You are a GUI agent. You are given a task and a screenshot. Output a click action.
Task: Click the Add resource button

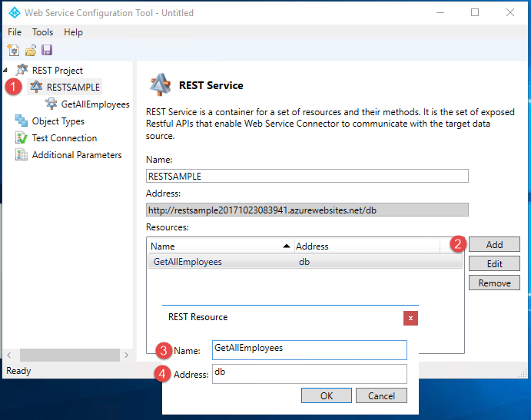point(494,244)
